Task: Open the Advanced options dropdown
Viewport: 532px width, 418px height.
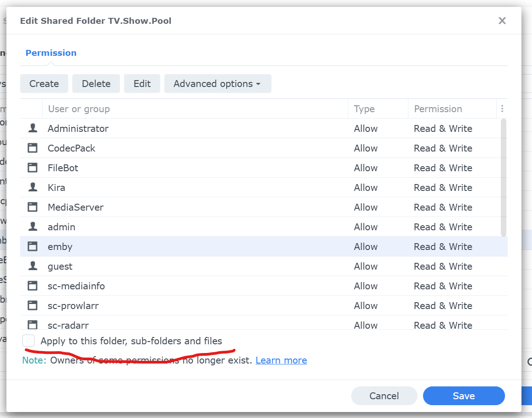Action: 217,84
